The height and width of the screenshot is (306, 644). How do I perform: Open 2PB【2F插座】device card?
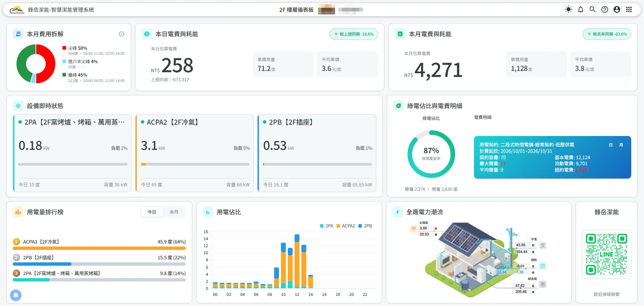click(x=317, y=153)
